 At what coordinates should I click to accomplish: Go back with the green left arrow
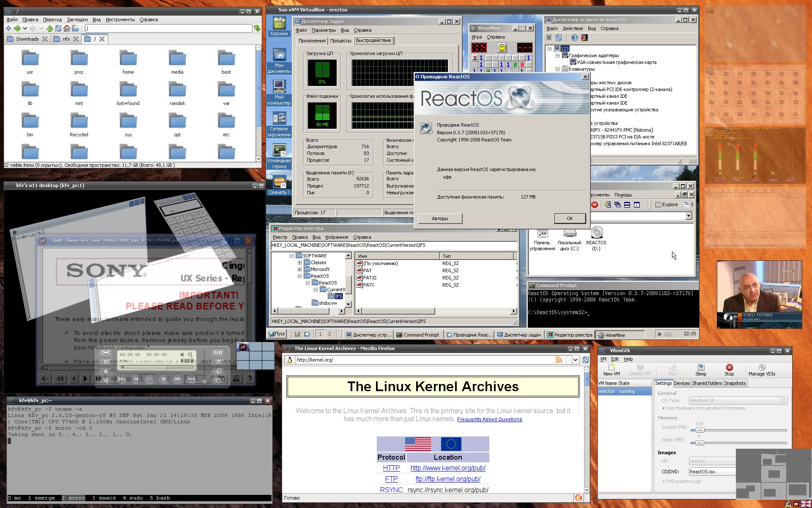point(17,28)
